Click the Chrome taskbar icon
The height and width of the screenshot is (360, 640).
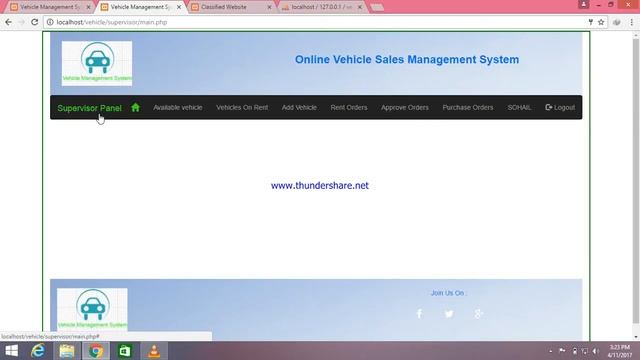coord(96,351)
